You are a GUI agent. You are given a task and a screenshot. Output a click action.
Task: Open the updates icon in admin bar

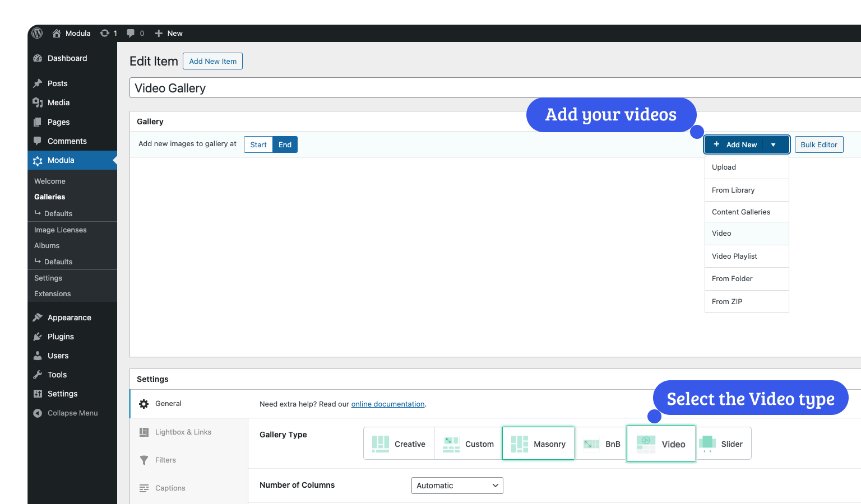click(105, 33)
